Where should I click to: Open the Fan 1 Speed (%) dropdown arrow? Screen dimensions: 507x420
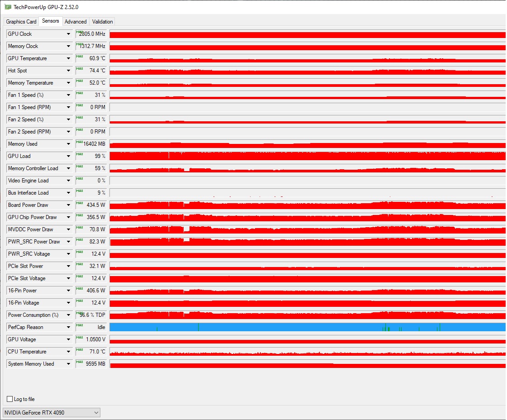point(69,95)
